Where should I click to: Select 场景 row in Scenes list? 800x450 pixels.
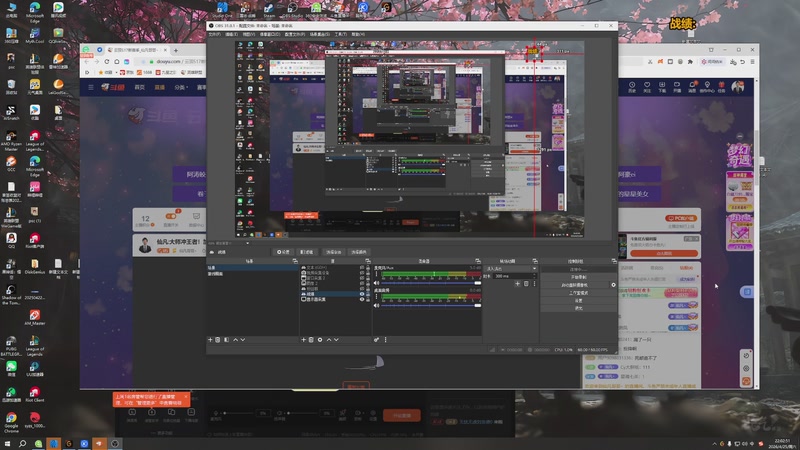[253, 267]
